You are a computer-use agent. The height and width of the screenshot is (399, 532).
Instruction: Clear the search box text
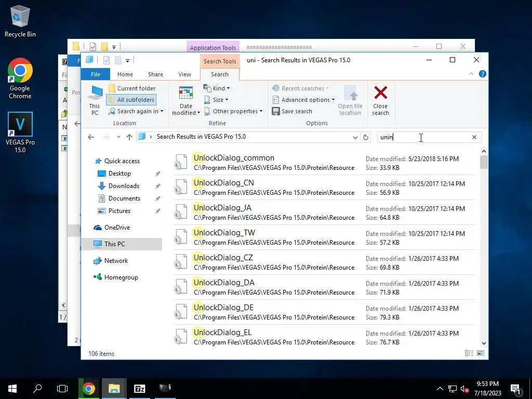pos(474,137)
